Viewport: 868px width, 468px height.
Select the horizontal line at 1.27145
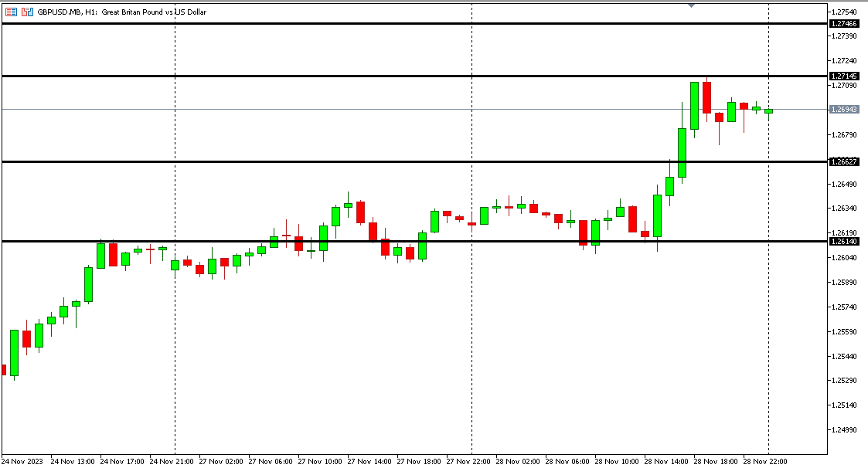pos(414,76)
